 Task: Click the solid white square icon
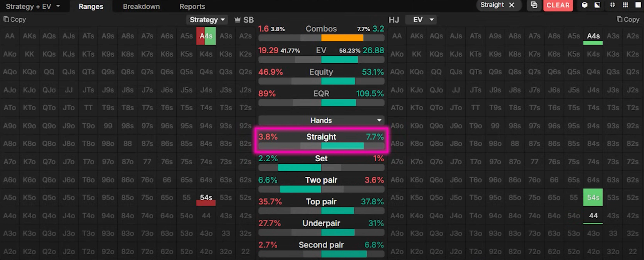coord(638,5)
